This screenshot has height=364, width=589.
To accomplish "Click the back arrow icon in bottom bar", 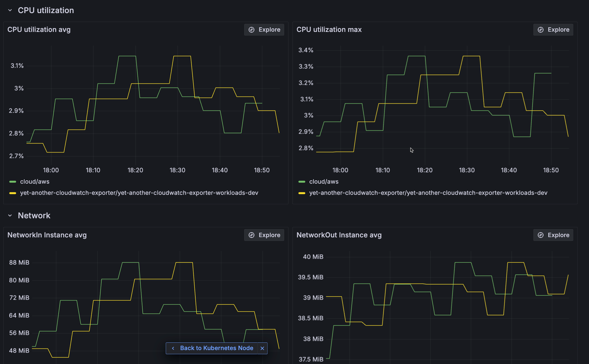I will click(173, 348).
